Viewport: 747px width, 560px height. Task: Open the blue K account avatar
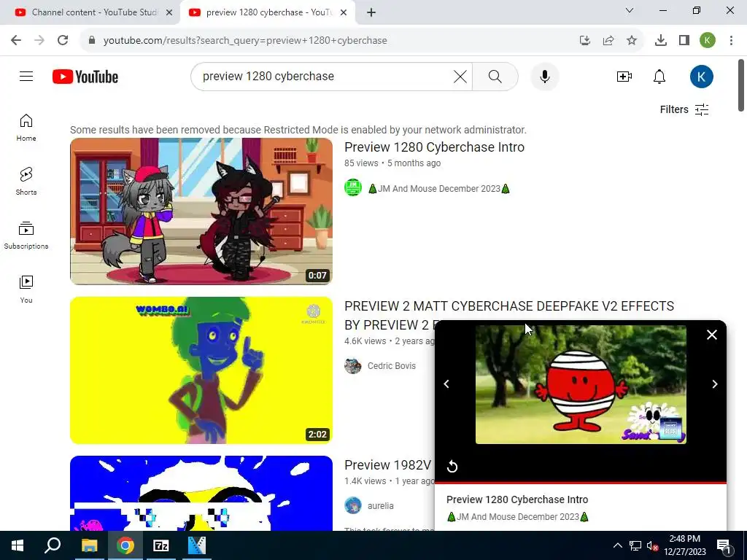(x=701, y=76)
